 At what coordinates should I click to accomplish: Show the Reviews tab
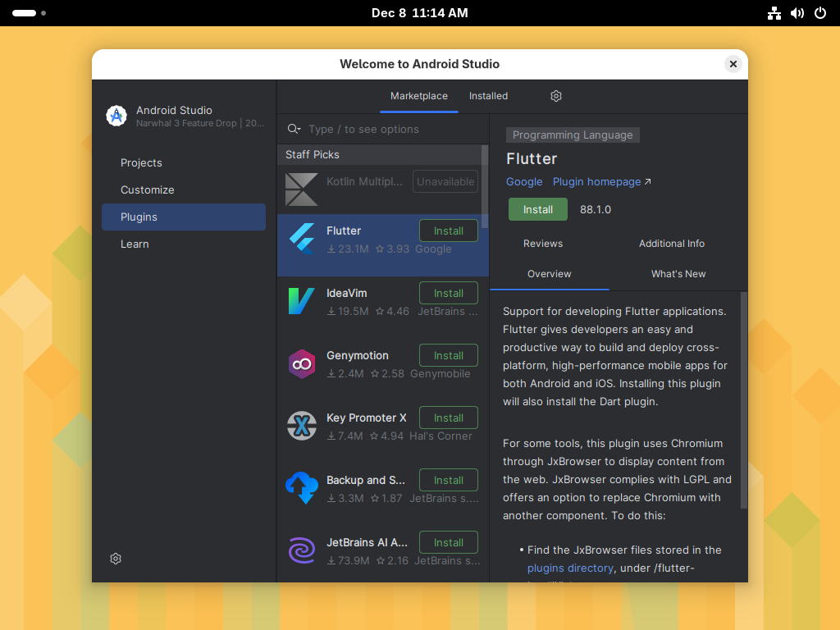(x=543, y=244)
